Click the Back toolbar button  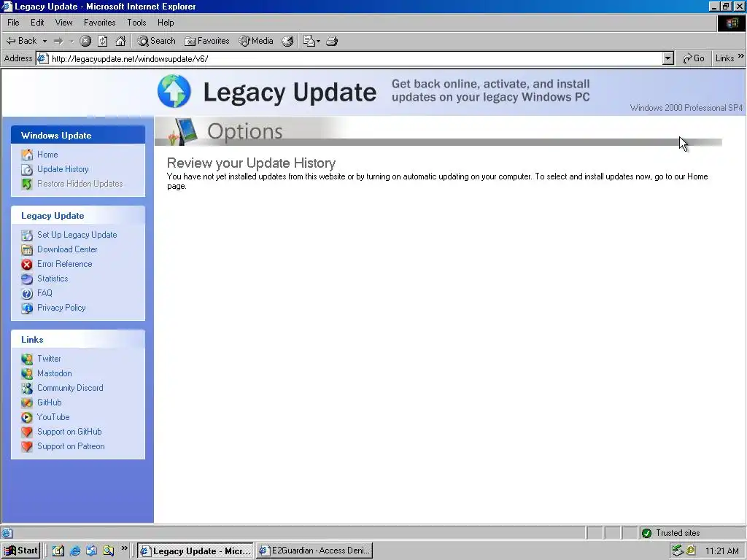click(21, 41)
